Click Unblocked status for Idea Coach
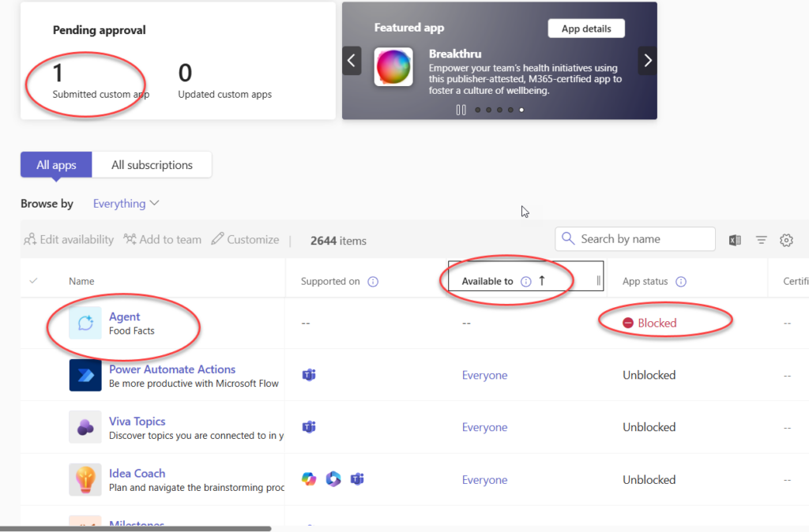This screenshot has width=809, height=532. coord(649,480)
